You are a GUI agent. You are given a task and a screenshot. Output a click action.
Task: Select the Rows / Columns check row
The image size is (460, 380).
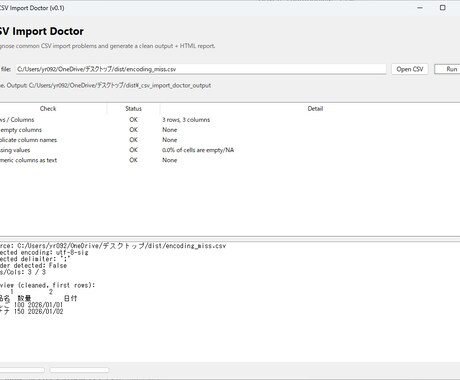tap(230, 120)
